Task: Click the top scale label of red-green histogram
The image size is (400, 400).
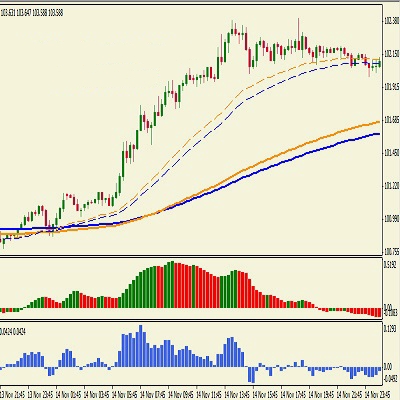Action: [391, 266]
